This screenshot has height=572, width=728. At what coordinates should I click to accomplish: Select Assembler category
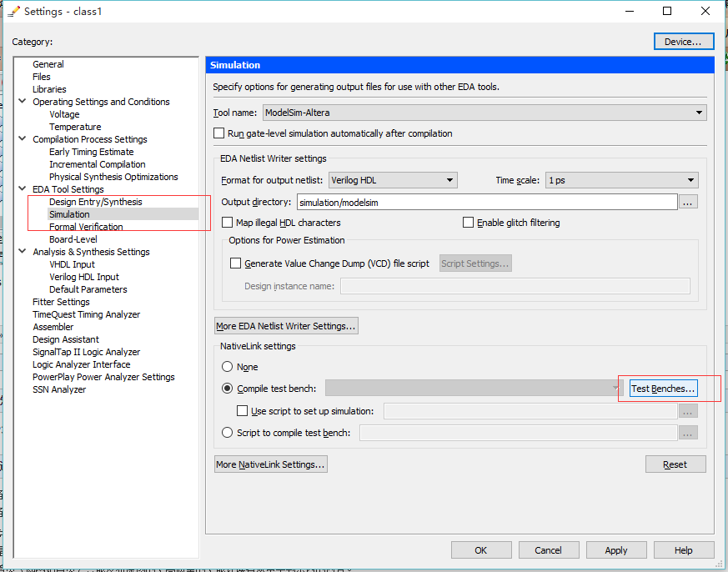(53, 327)
